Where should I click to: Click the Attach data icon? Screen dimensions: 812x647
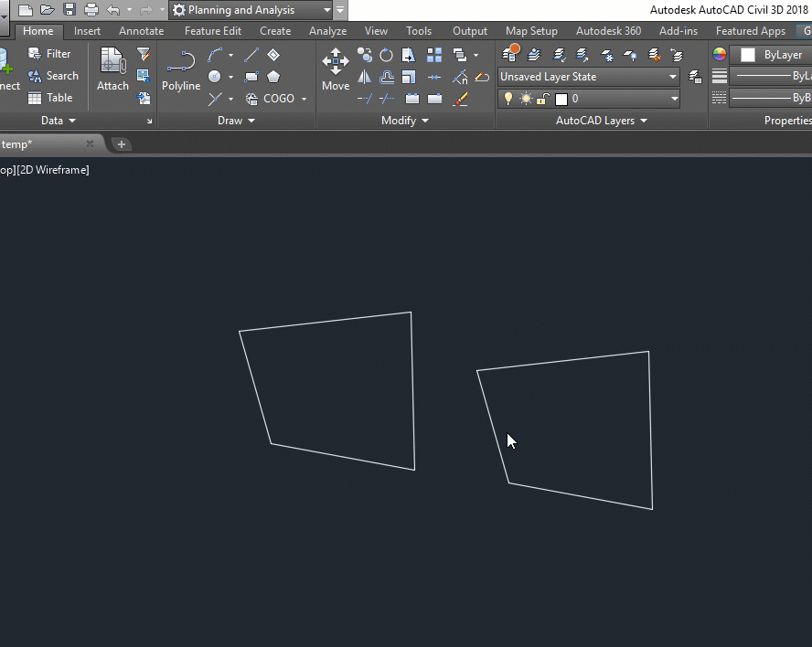112,69
